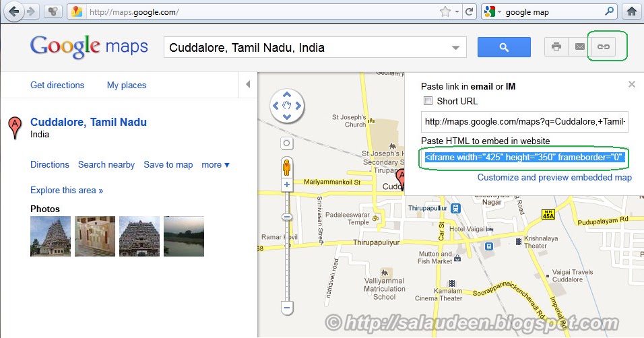Click the blue Google Maps search button
This screenshot has height=338, width=644.
pyautogui.click(x=504, y=47)
